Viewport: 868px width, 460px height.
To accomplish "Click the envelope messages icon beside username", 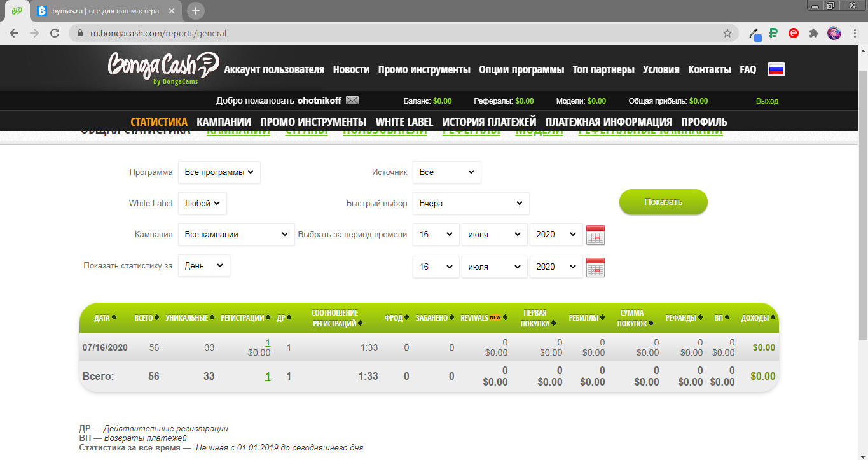I will coord(352,101).
